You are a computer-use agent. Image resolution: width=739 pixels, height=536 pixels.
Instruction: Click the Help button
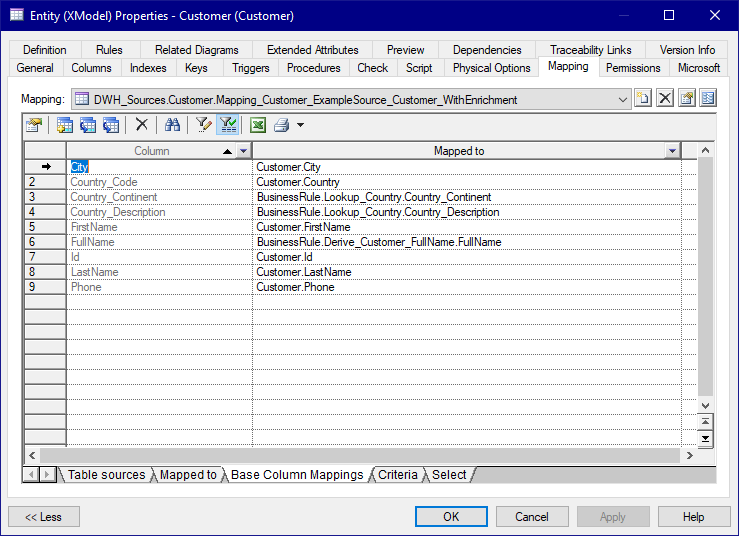[x=693, y=517]
